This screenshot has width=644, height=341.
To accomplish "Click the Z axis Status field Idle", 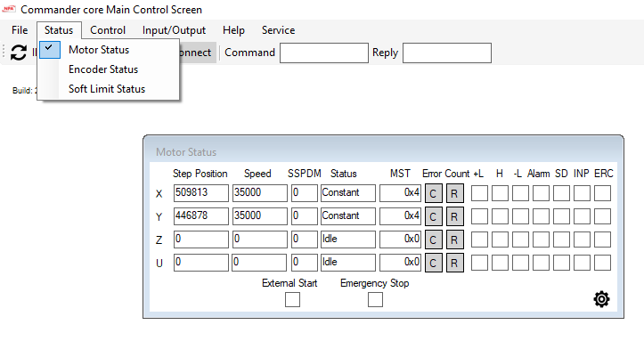I will (348, 240).
